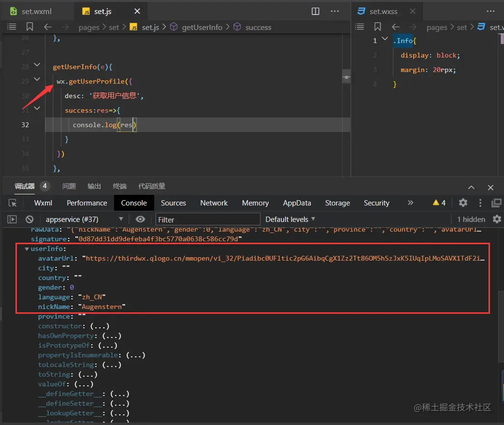Close the debugger panel

(x=490, y=188)
